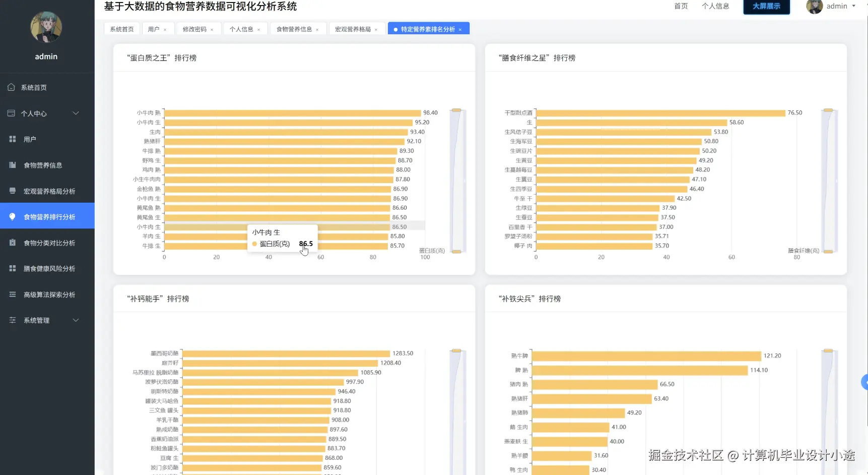
Task: Click the 膳食健康风险分析 icon
Action: (x=12, y=268)
